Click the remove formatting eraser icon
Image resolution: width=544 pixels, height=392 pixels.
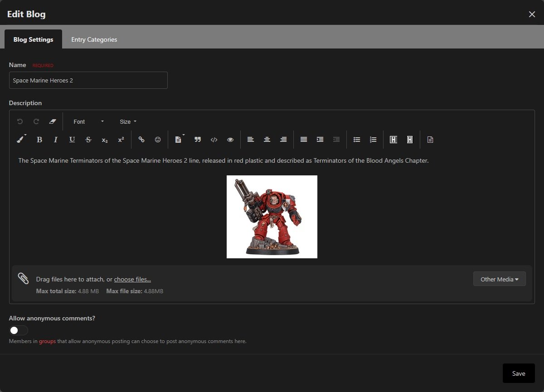52,121
